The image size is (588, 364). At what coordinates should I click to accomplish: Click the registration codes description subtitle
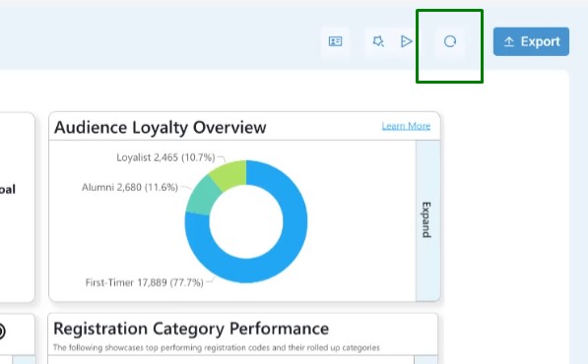[217, 347]
